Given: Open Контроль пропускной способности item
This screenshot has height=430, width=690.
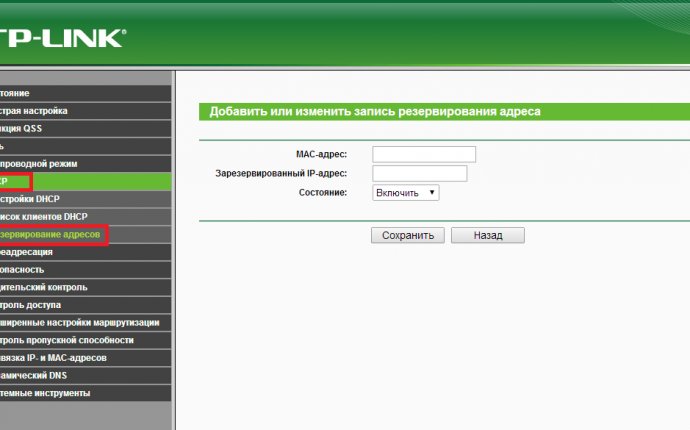Looking at the screenshot, I should tap(85, 340).
